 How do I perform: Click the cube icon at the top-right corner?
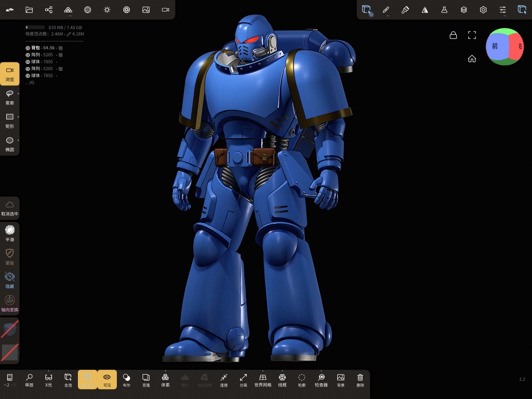click(522, 9)
